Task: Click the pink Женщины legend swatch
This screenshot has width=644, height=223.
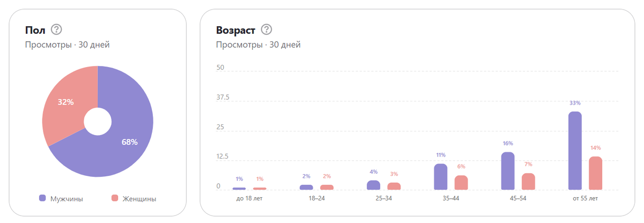Action: [114, 198]
